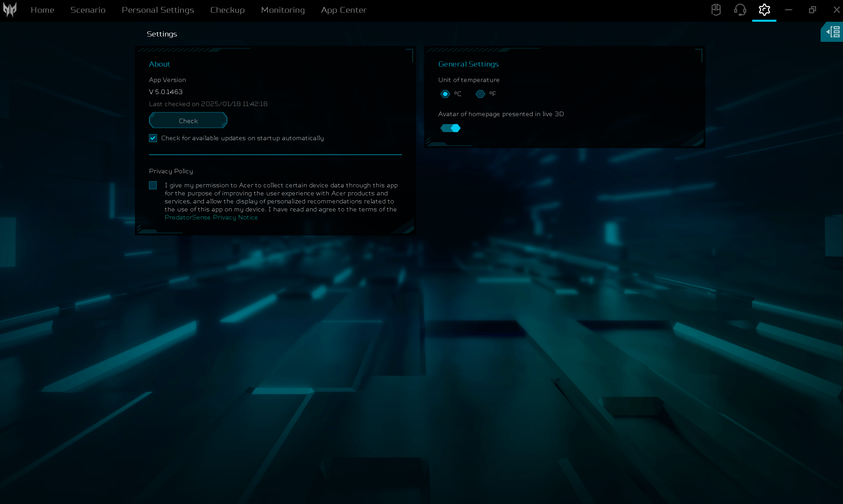
Task: Close the PredatorSense window
Action: coord(837,10)
